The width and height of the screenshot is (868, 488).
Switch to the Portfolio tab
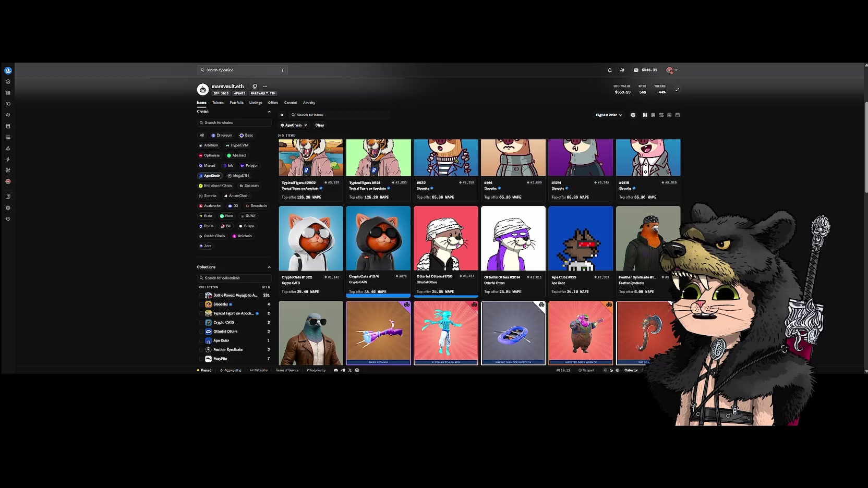click(x=236, y=103)
